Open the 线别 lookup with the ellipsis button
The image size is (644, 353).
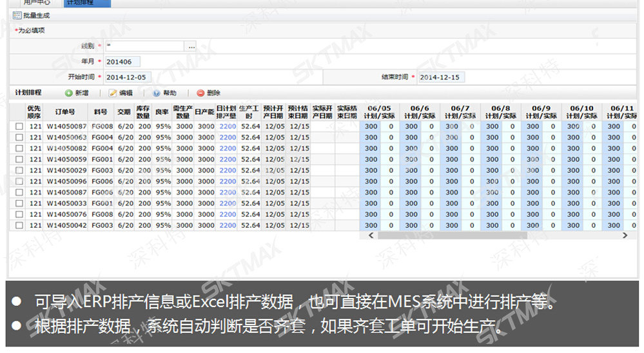click(x=191, y=46)
